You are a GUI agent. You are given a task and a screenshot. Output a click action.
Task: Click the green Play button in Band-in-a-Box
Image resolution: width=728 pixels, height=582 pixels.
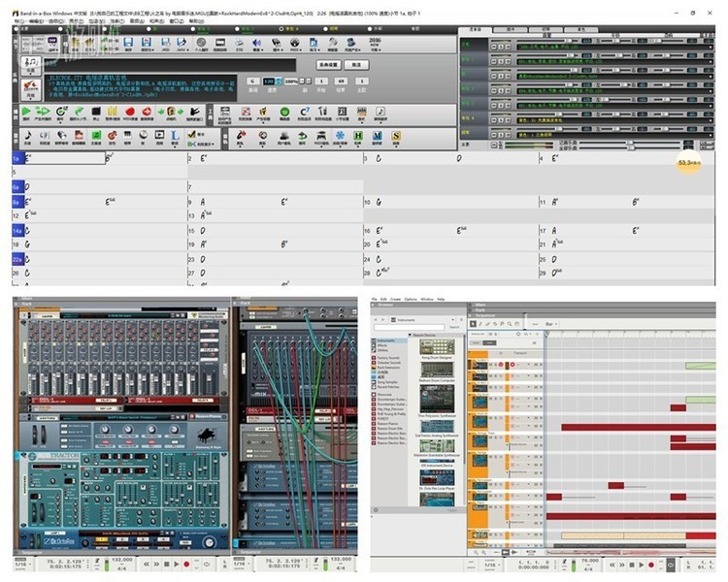pos(26,113)
